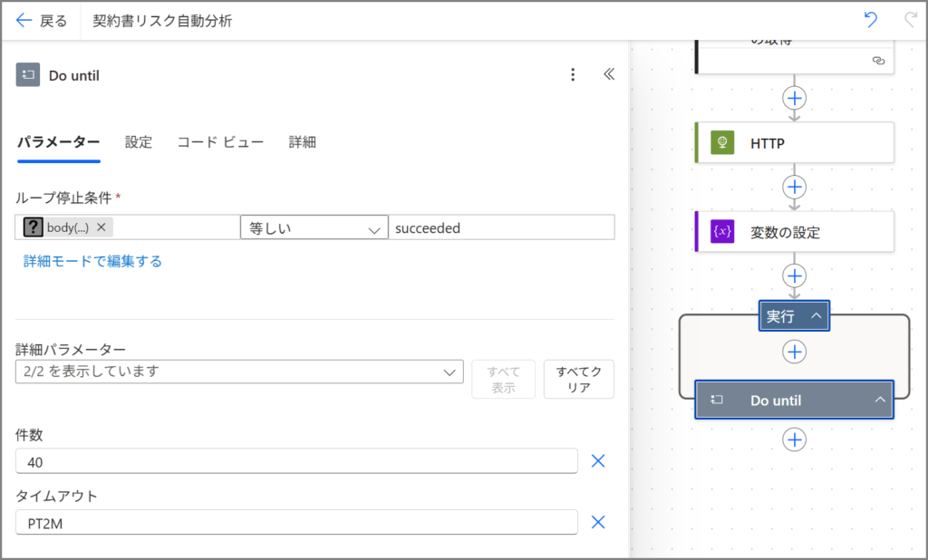Screen dimensions: 928x560
Task: Click the green HTTP action icon
Action: click(x=722, y=143)
